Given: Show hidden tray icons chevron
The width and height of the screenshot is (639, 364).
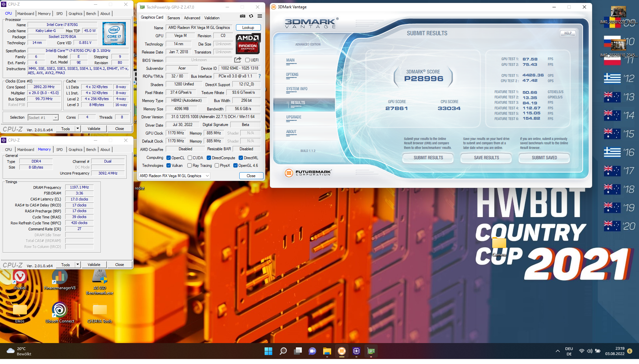Looking at the screenshot, I should click(558, 351).
